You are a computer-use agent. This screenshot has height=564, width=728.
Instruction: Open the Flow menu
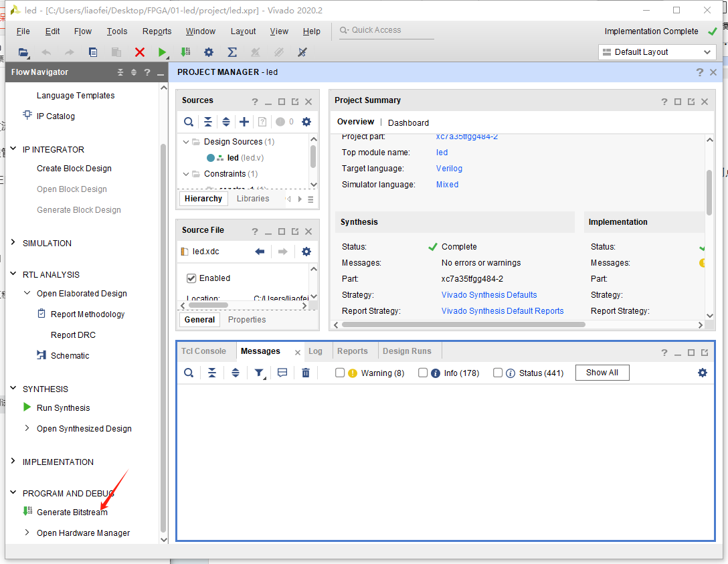pos(83,31)
